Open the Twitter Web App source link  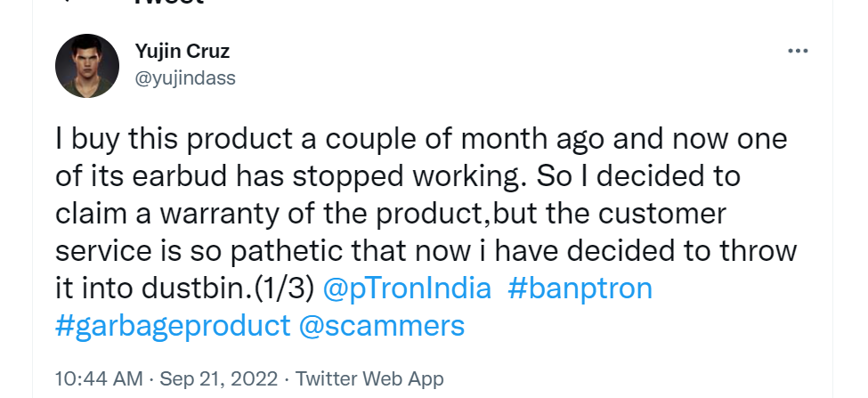(x=369, y=378)
